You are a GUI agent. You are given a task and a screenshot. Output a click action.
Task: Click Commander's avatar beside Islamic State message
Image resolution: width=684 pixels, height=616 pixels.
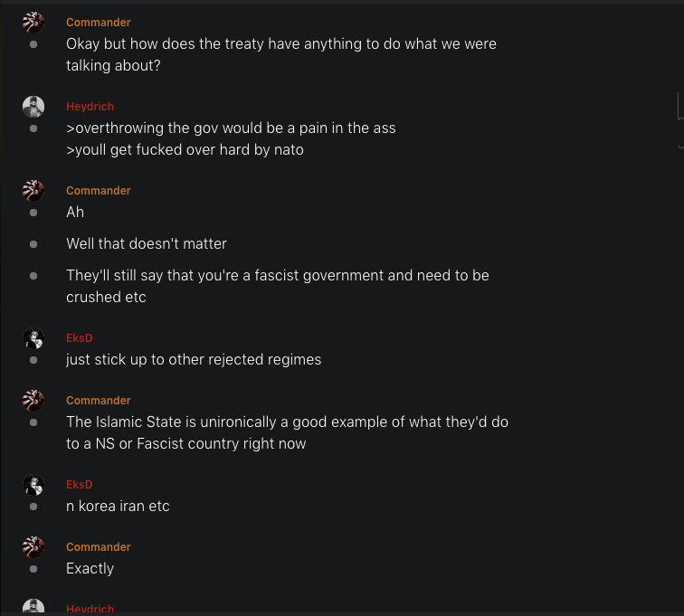click(x=33, y=401)
